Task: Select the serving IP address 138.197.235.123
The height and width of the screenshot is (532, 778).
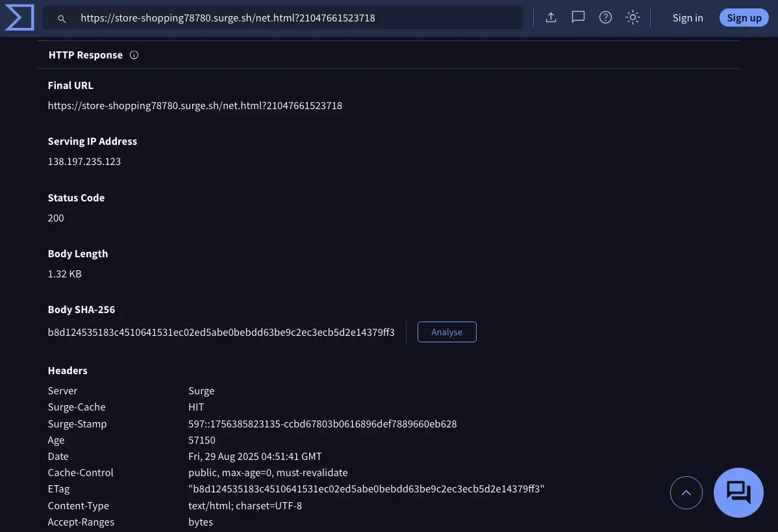Action: point(84,161)
